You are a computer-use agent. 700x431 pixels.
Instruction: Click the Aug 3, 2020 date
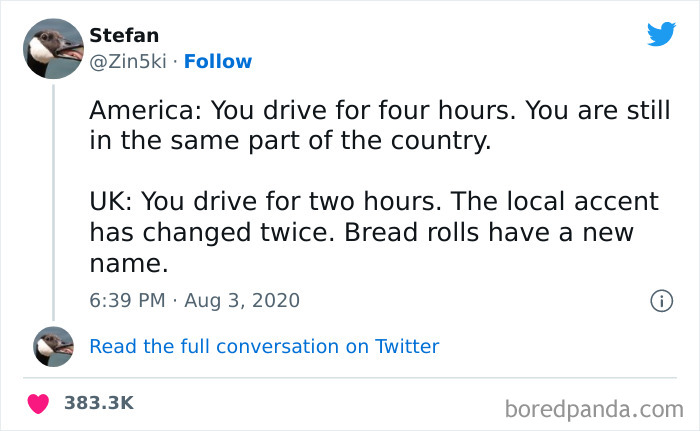[242, 300]
